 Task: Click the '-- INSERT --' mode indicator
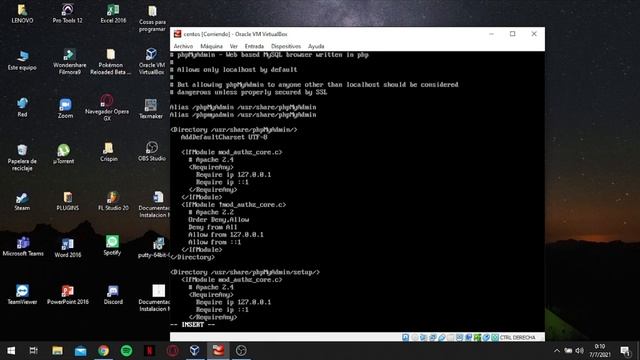point(192,324)
